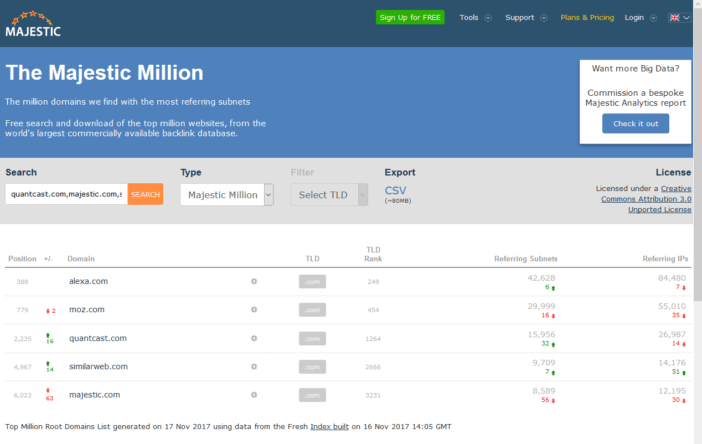Click the orange SEARCH button
Screen dimensions: 702x444
point(146,194)
